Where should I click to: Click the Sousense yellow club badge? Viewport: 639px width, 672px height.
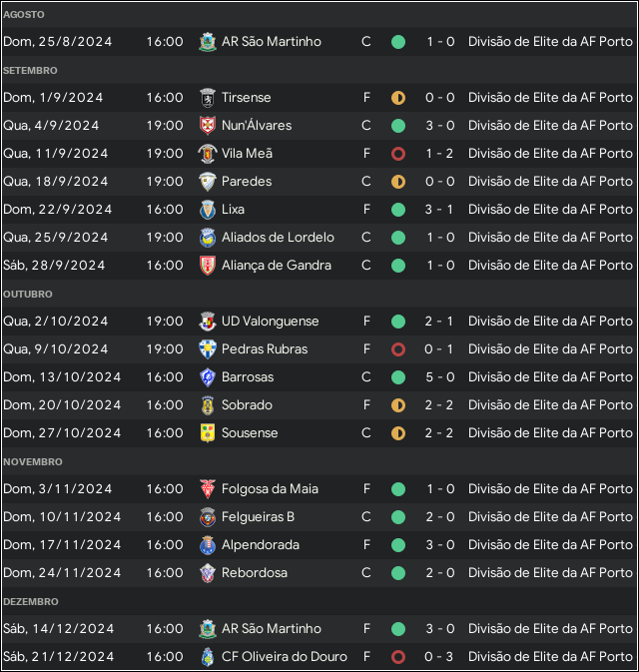(208, 433)
